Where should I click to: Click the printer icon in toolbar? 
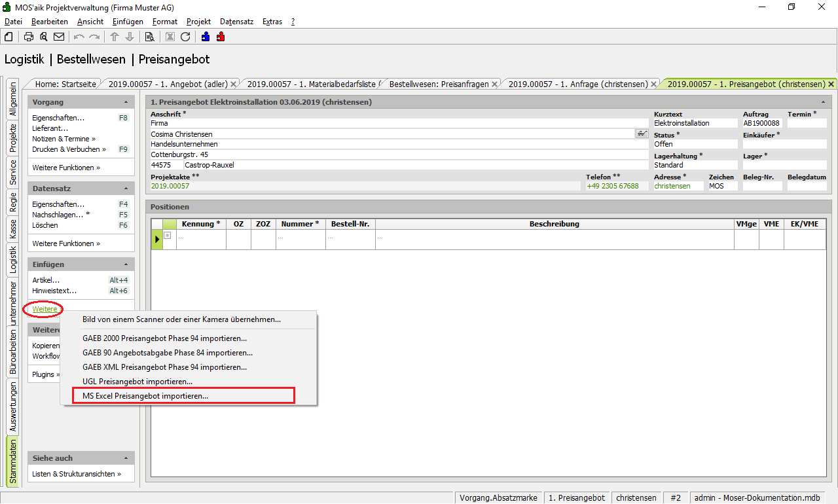[29, 37]
